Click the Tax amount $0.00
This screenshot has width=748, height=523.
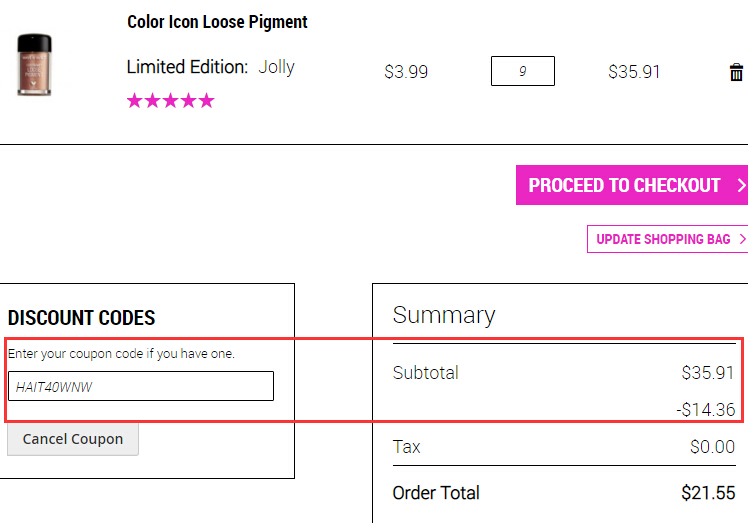[712, 447]
